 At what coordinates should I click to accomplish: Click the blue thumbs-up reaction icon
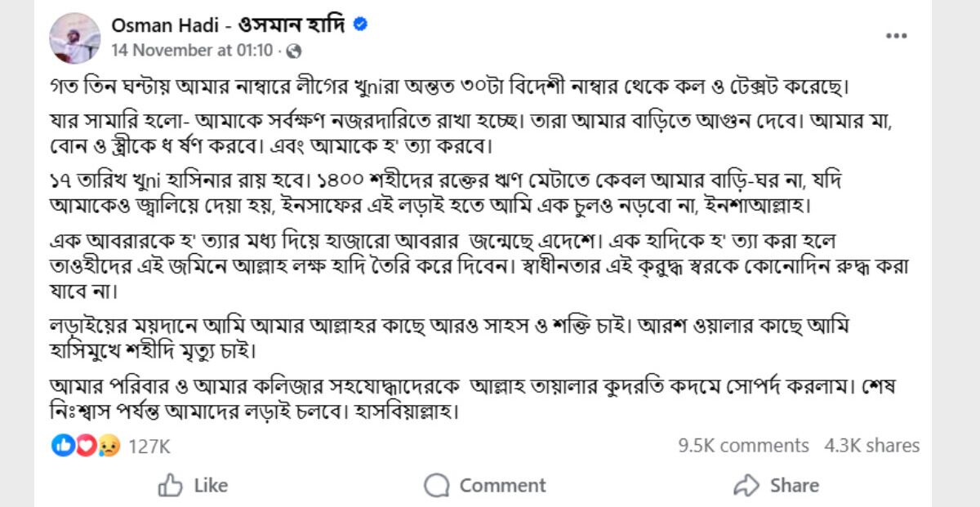(63, 445)
